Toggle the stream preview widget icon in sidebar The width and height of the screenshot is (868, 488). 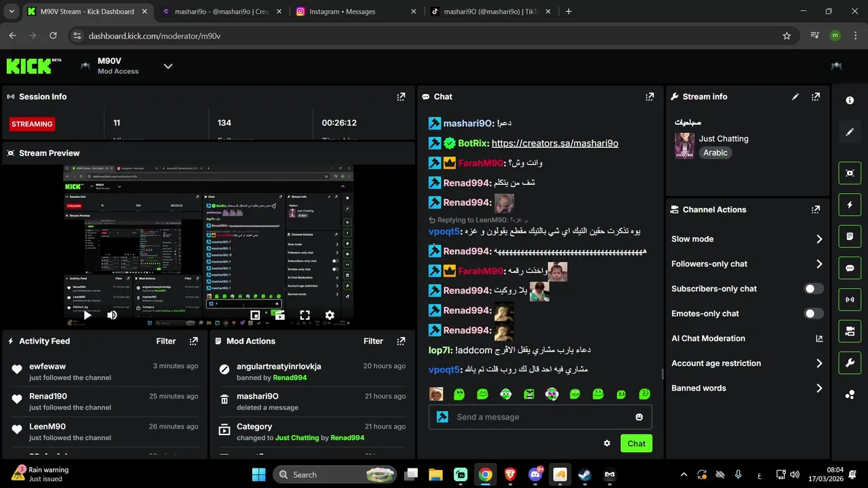click(850, 173)
